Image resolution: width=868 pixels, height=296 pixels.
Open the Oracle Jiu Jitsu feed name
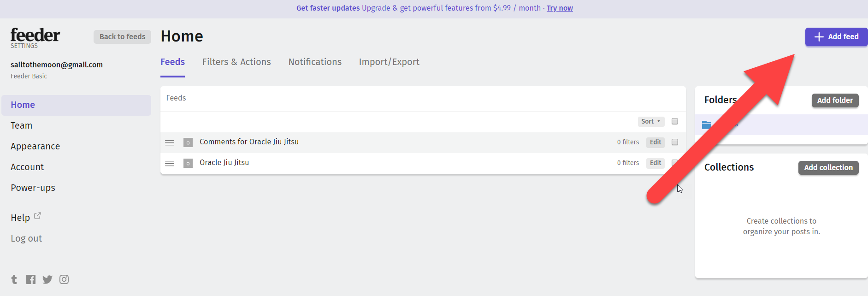pyautogui.click(x=224, y=163)
